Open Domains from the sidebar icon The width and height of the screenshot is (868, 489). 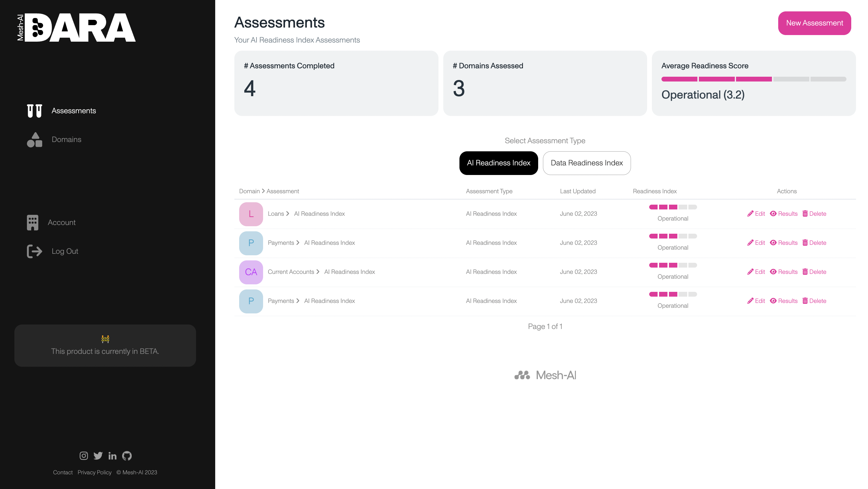34,139
